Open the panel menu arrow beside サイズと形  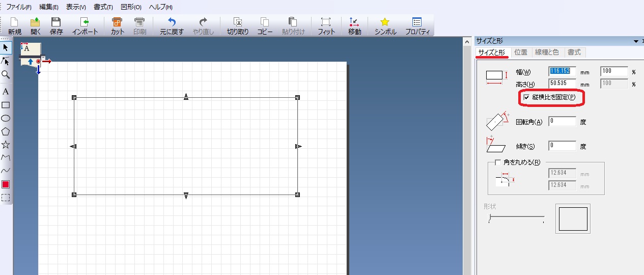coord(636,41)
